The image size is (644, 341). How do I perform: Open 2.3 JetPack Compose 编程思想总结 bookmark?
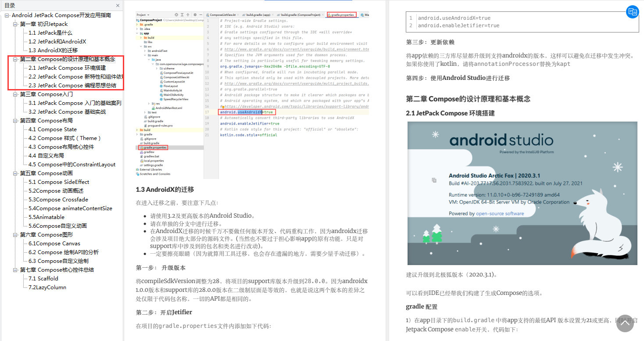coord(72,86)
